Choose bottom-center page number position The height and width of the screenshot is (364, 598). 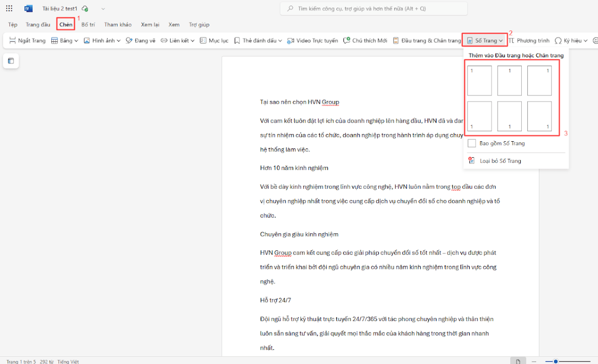[x=510, y=116]
